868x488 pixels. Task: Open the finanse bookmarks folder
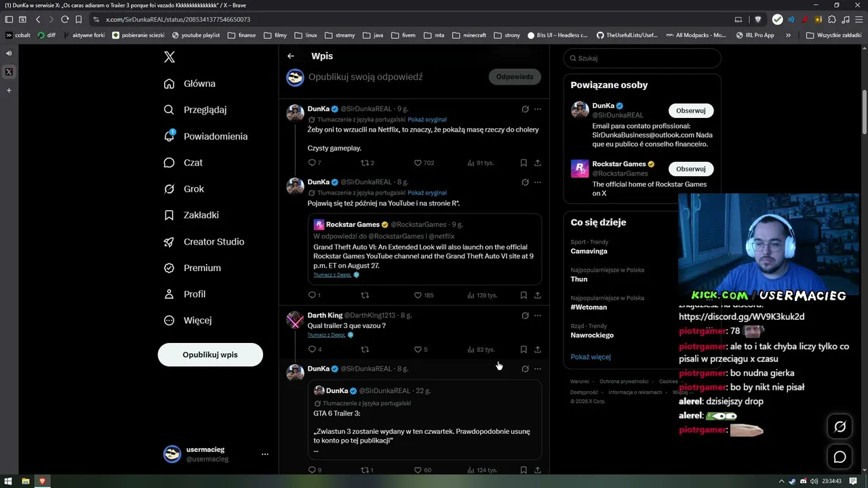pos(241,35)
